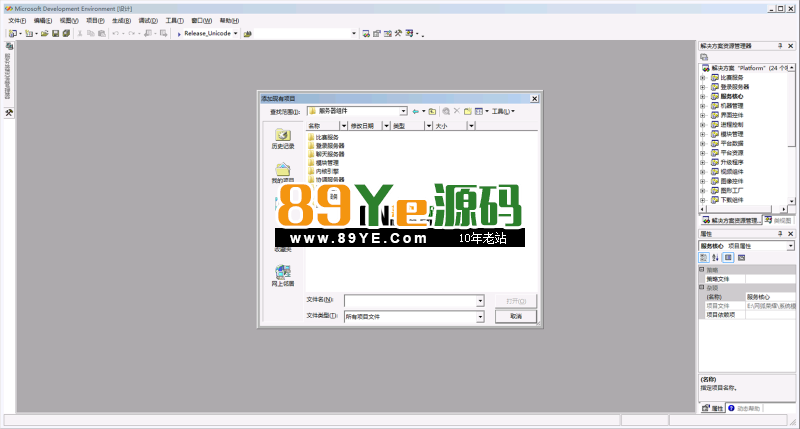Click the Open File toolbar icon
This screenshot has width=800, height=429.
[45, 34]
